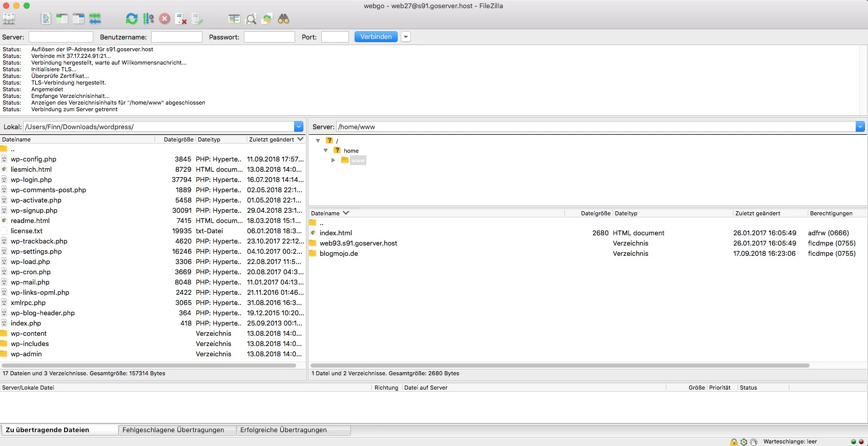
Task: Reconnect to last server icon
Action: point(197,19)
